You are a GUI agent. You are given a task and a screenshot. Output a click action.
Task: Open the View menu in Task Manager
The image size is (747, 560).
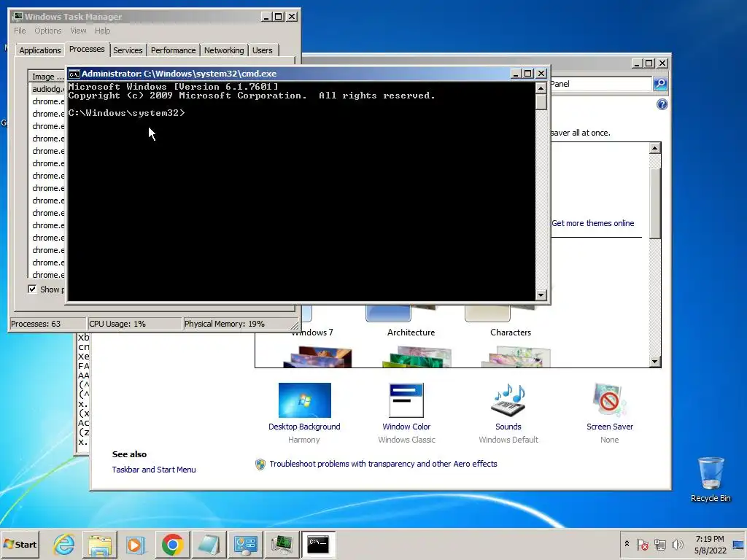(78, 31)
